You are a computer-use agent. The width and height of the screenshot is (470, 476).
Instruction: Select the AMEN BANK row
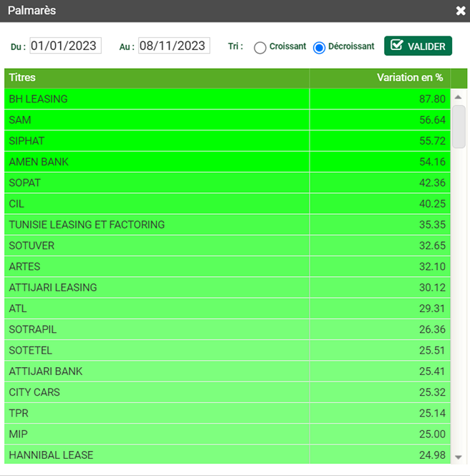[x=227, y=162]
